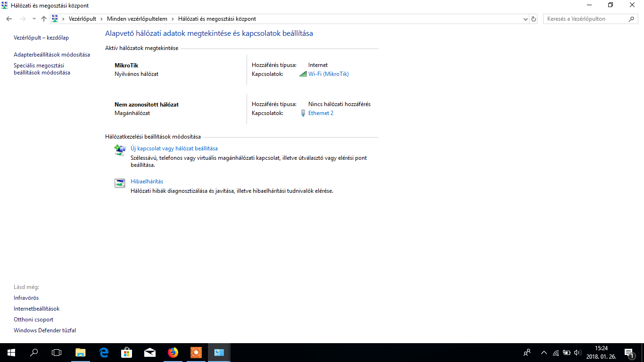The width and height of the screenshot is (644, 362).
Task: Open the Action Center notifications icon
Action: (628, 353)
